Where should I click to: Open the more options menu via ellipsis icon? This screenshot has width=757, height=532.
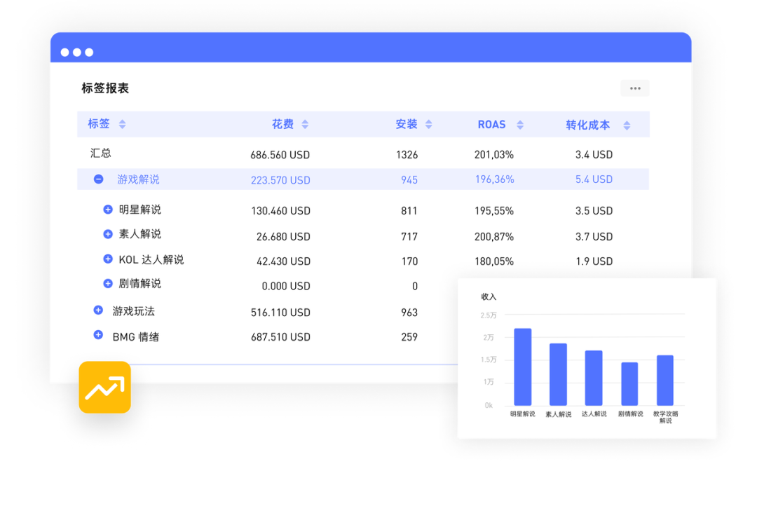[634, 88]
